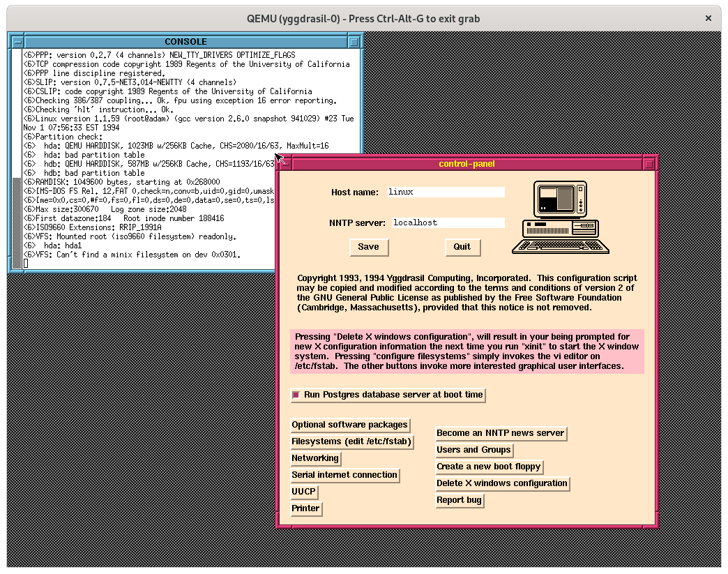Click console line "Checking 'hlt' instruction... Ok."
This screenshot has width=728, height=574.
(x=98, y=109)
